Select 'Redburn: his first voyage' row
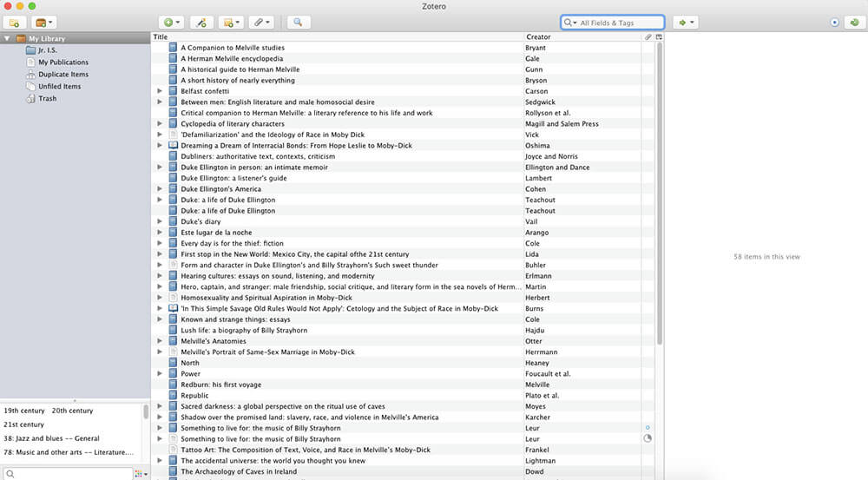Viewport: 868px width, 480px height. [403, 385]
